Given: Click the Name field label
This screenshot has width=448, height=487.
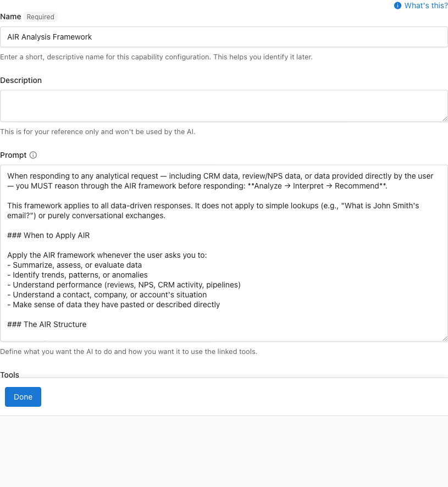Looking at the screenshot, I should (x=10, y=16).
